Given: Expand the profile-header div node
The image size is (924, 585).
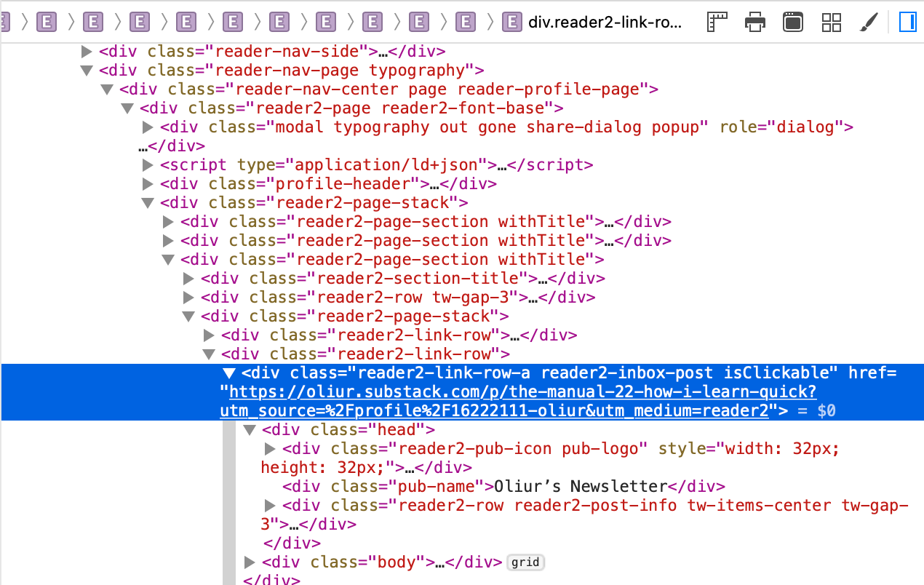Looking at the screenshot, I should coord(148,184).
